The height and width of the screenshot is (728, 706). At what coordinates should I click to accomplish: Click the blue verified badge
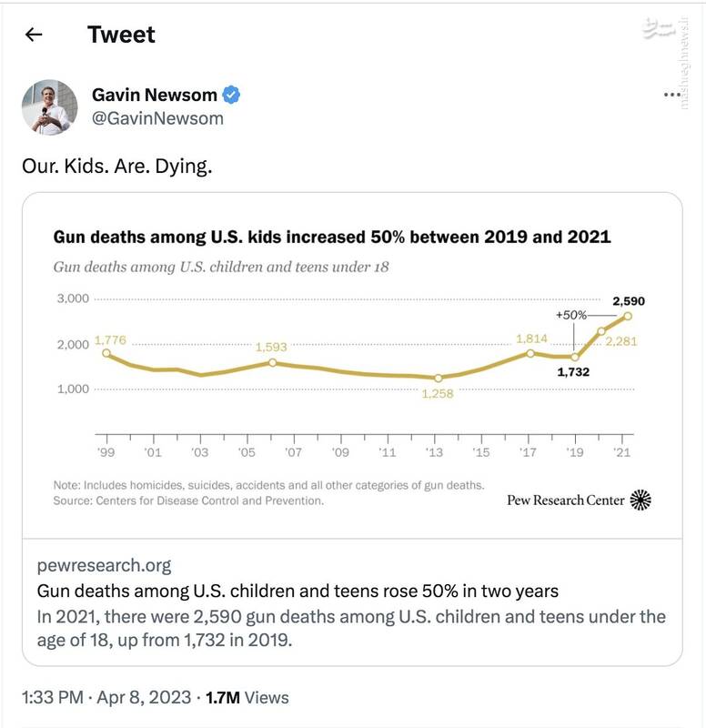(232, 96)
